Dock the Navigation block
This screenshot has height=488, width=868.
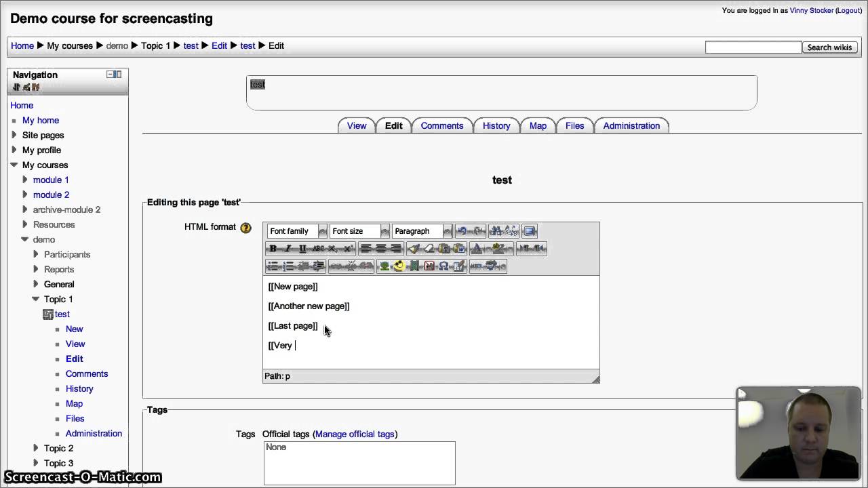pyautogui.click(x=118, y=74)
